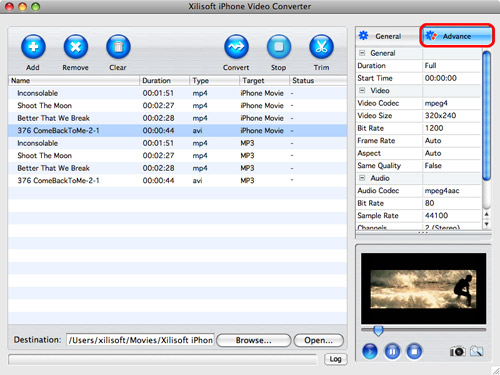This screenshot has height=375, width=500.
Task: Select Shoot The Moon iPhone Movie row
Action: click(177, 106)
